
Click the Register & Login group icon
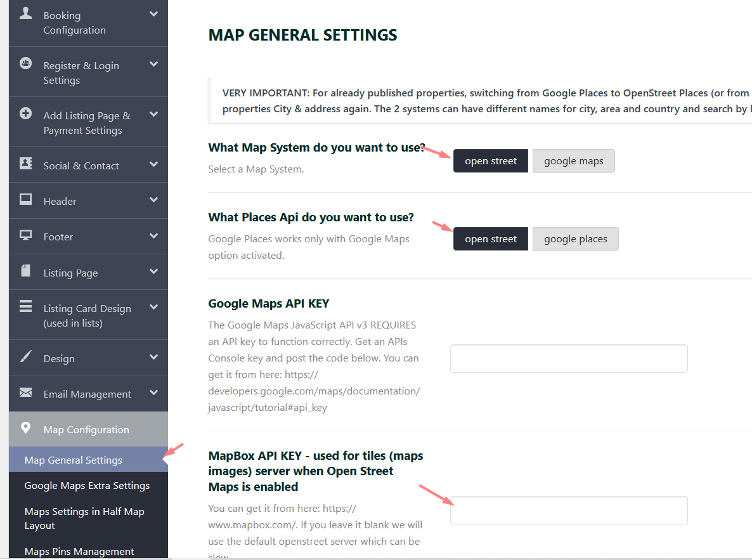(x=25, y=63)
